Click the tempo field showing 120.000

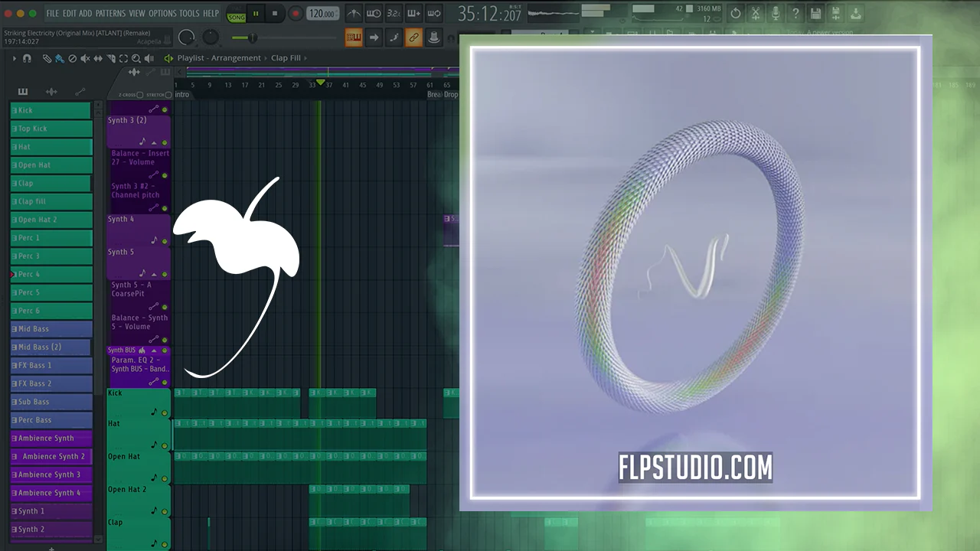[323, 14]
